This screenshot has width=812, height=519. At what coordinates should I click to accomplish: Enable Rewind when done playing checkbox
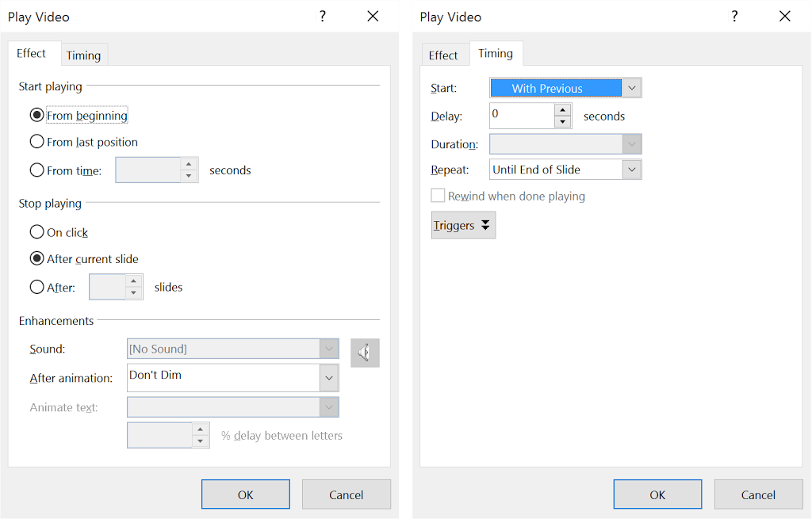(438, 196)
